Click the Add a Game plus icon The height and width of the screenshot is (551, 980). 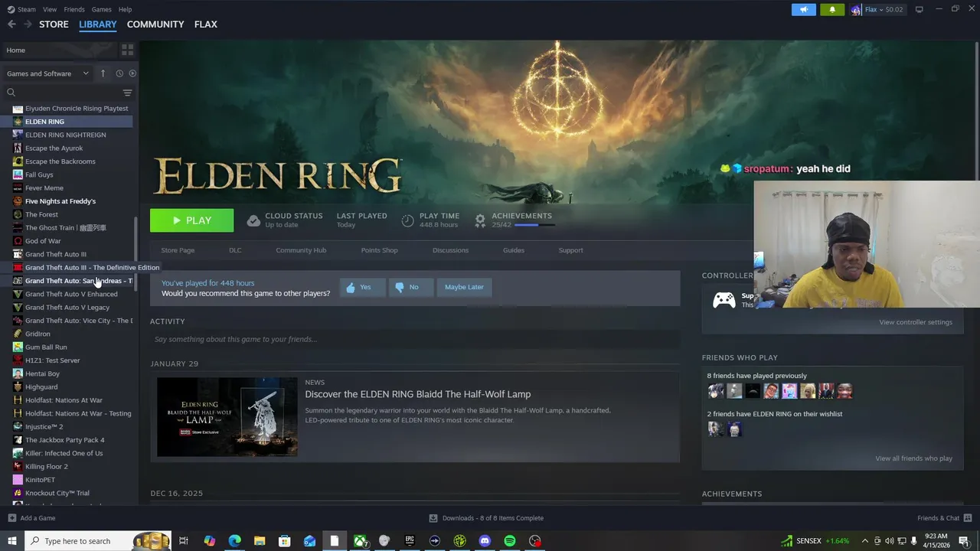(11, 518)
